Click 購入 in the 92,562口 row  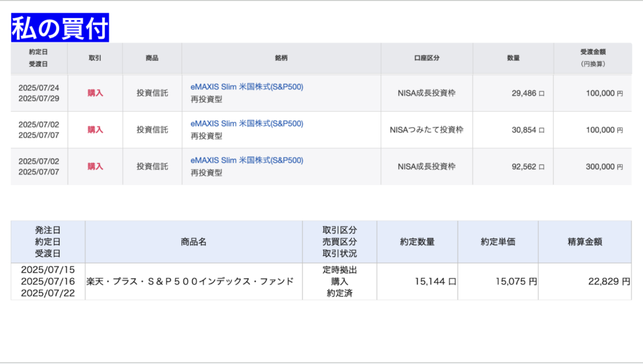tap(95, 166)
